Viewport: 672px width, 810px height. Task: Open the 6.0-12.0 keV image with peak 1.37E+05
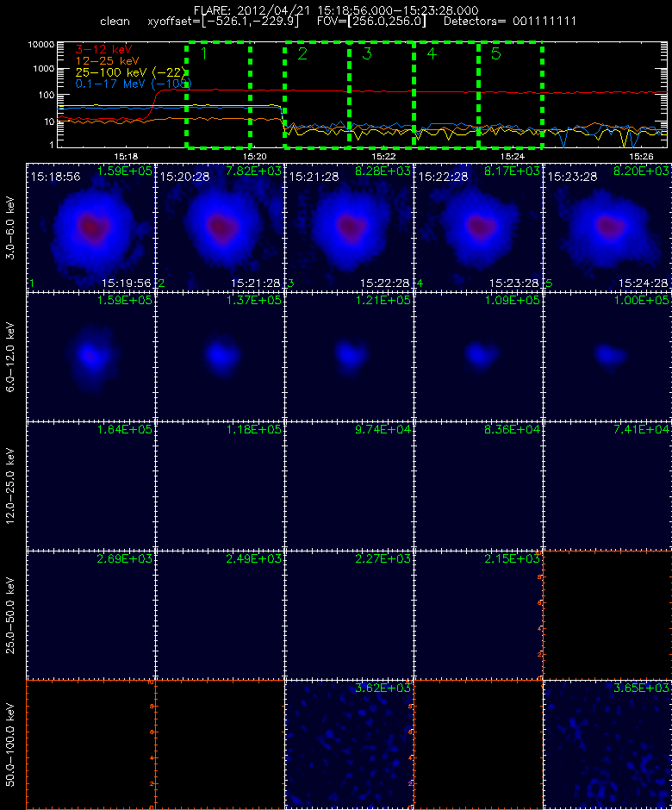[220, 356]
